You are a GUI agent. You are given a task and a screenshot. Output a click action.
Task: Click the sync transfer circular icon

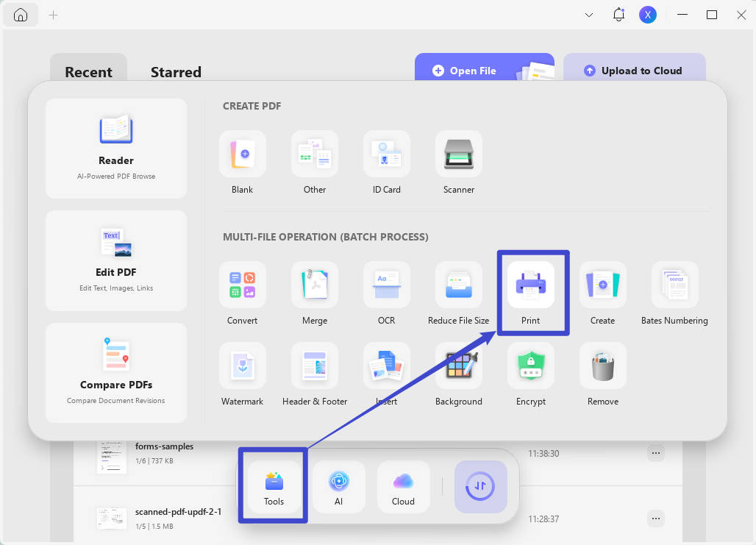480,487
